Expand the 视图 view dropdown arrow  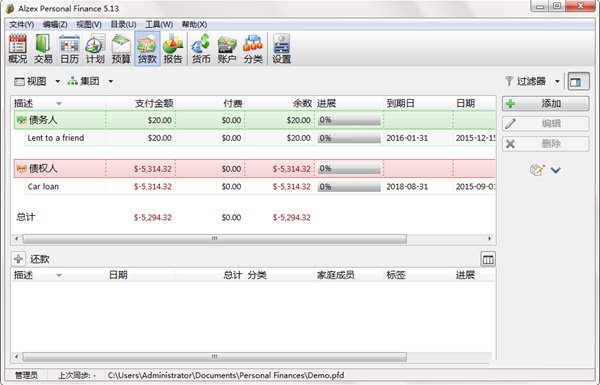click(57, 82)
